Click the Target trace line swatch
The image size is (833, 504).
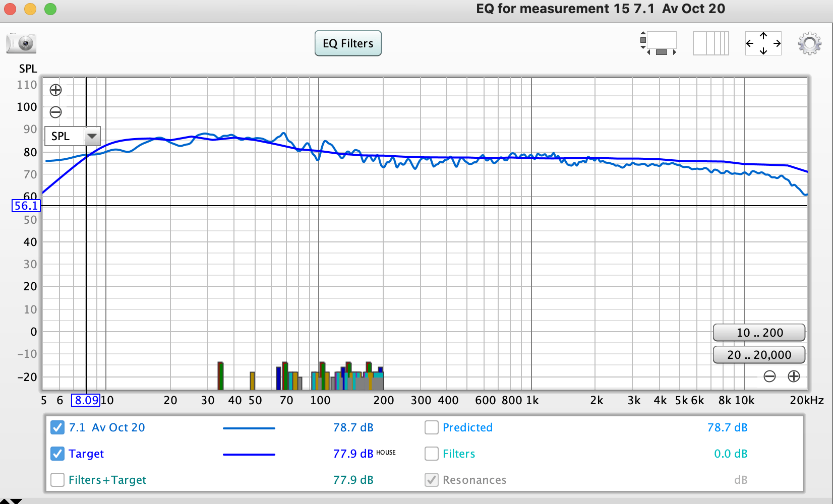click(x=249, y=455)
